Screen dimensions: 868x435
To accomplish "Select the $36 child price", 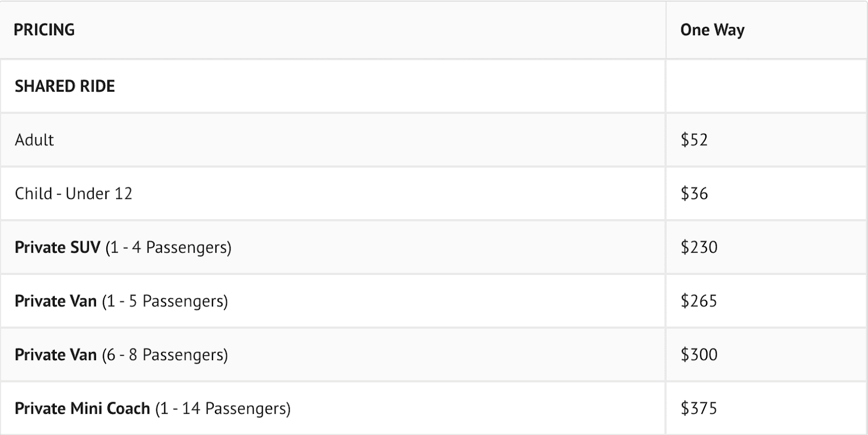I will tap(694, 194).
